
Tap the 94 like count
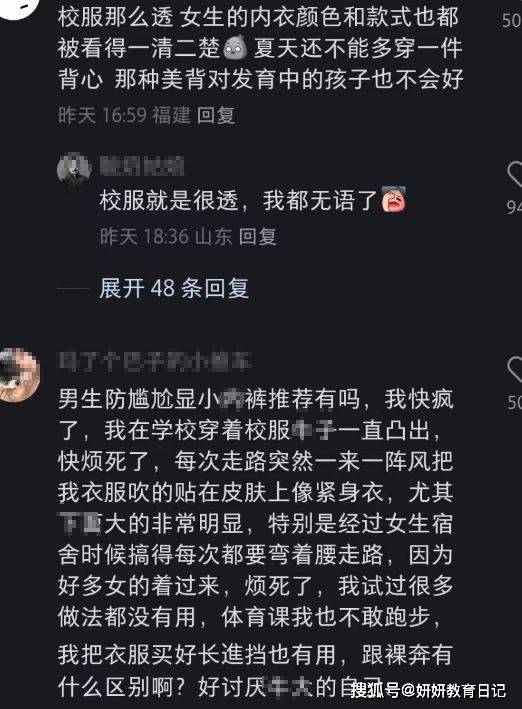coord(515,207)
